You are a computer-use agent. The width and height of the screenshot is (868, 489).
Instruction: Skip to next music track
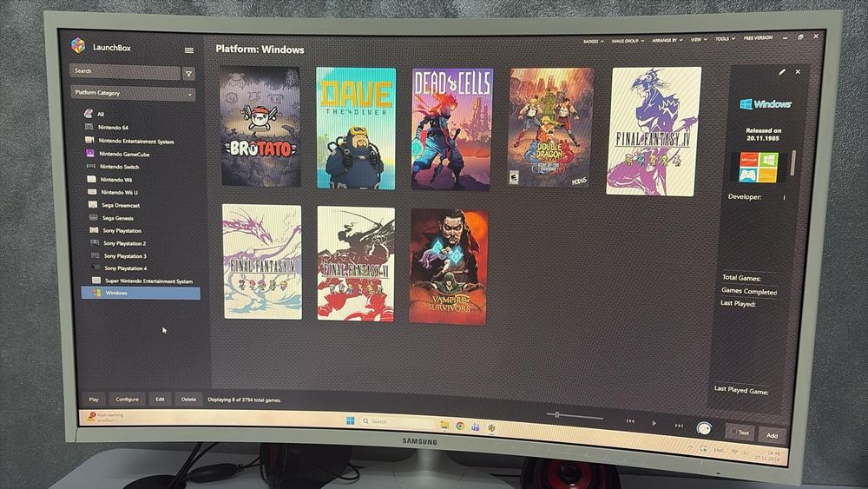pyautogui.click(x=679, y=426)
